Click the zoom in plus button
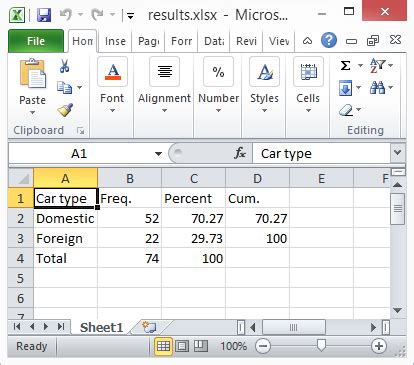This screenshot has width=414, height=365. 379,346
